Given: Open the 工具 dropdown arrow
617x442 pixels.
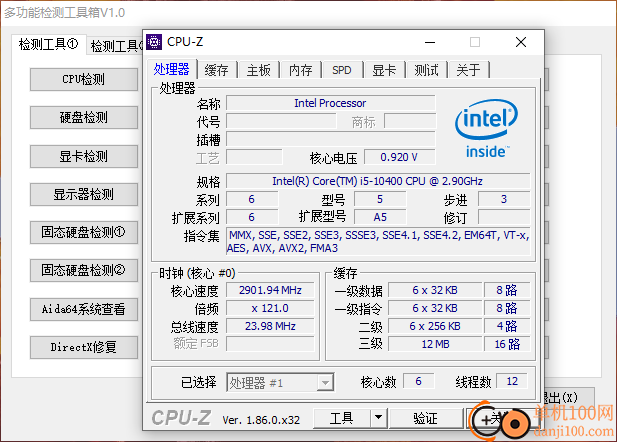Looking at the screenshot, I should (379, 418).
